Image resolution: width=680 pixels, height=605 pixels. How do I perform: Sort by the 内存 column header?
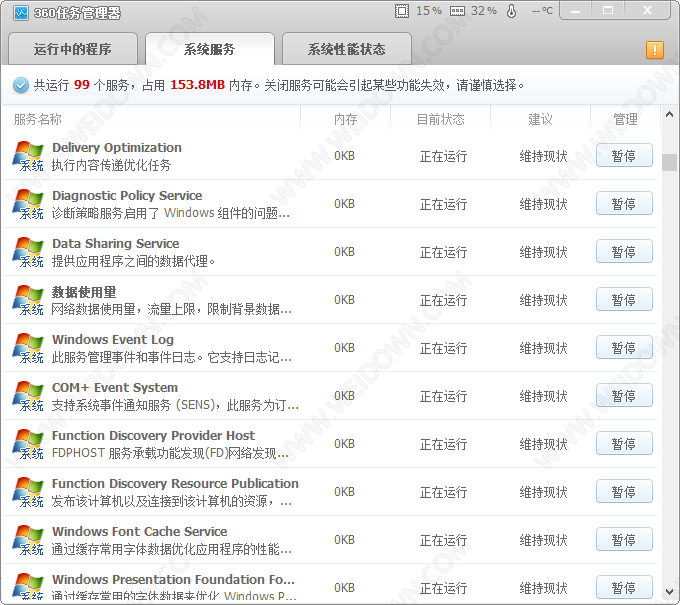346,119
